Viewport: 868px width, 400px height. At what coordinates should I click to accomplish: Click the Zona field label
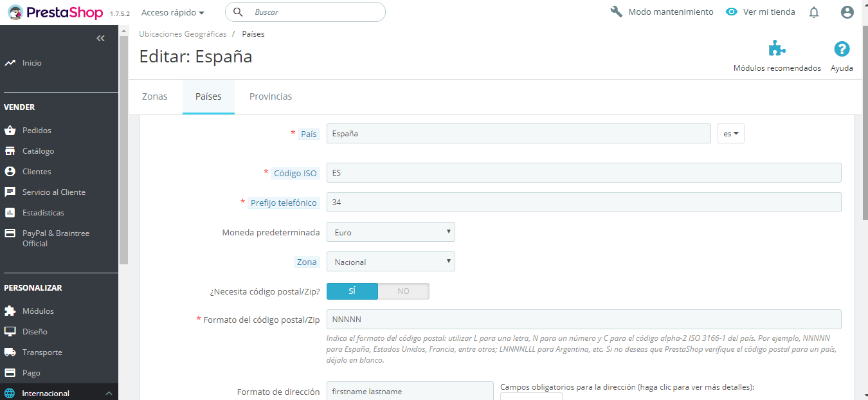307,262
